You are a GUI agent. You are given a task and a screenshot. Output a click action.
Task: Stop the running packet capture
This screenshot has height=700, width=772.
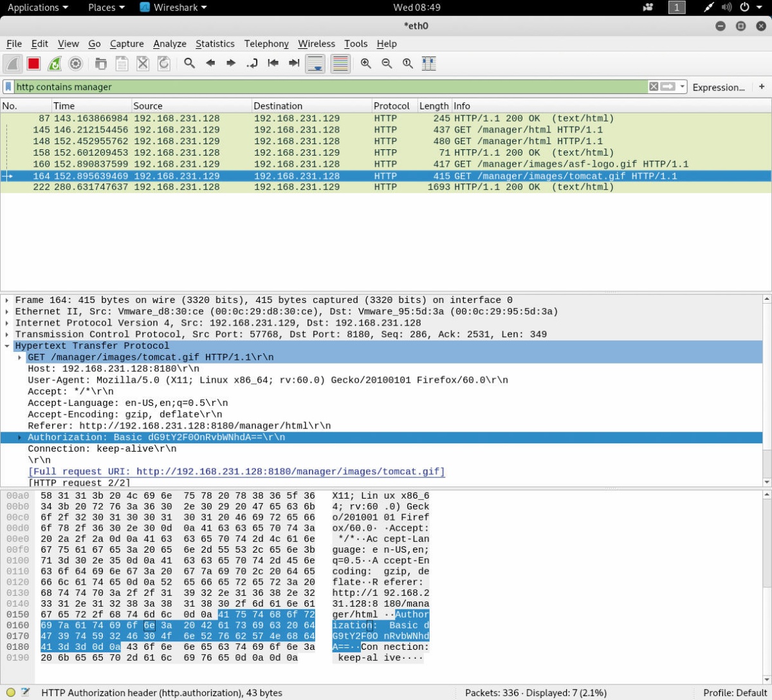[34, 63]
